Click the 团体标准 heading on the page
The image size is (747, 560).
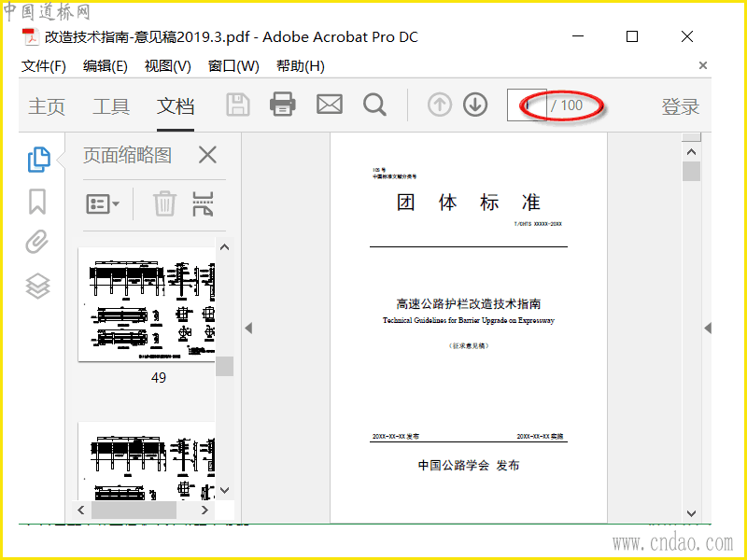click(x=469, y=203)
